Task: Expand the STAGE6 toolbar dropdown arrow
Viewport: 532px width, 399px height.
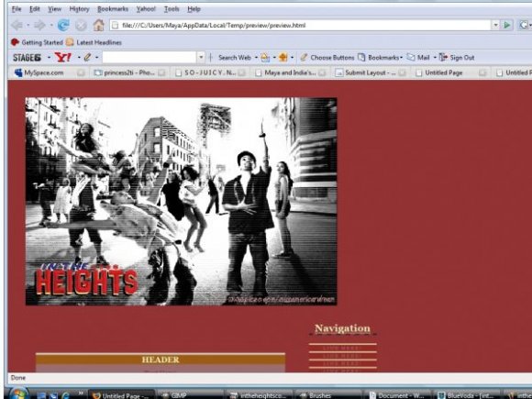Action: (49, 58)
